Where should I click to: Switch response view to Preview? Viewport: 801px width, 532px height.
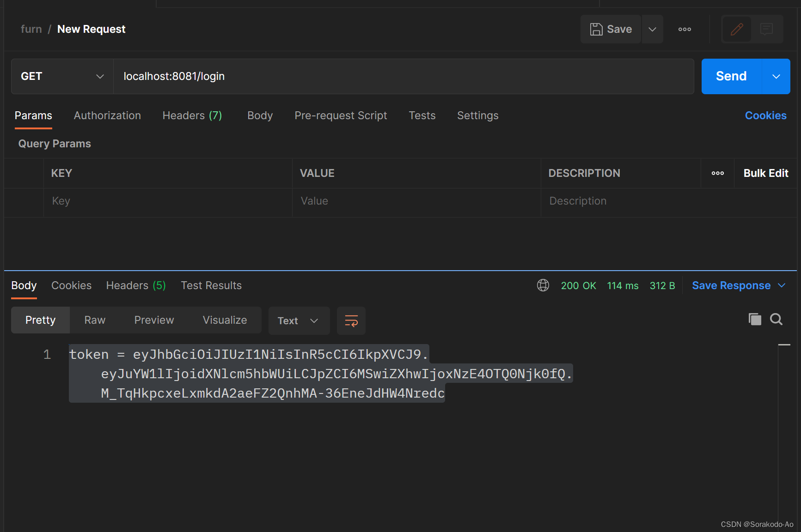(154, 320)
